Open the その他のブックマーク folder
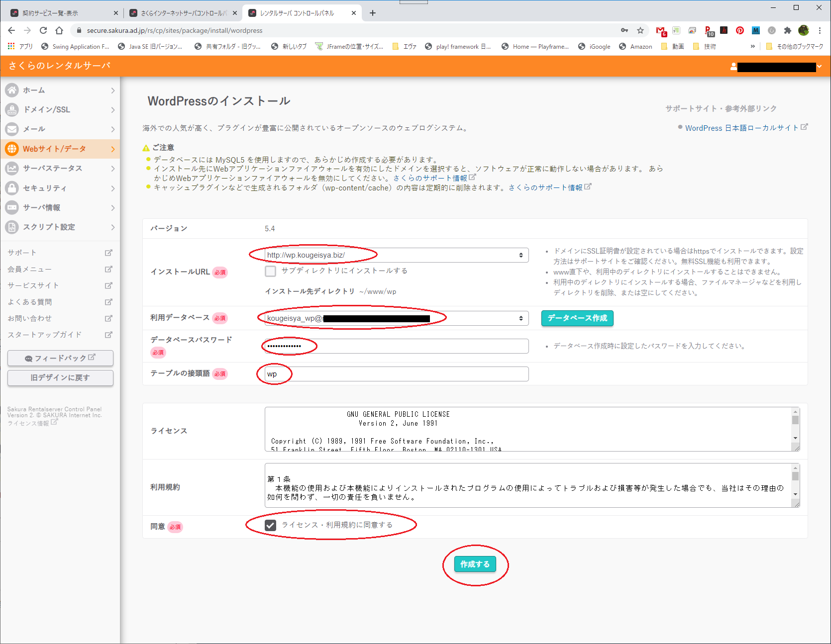 (x=795, y=46)
